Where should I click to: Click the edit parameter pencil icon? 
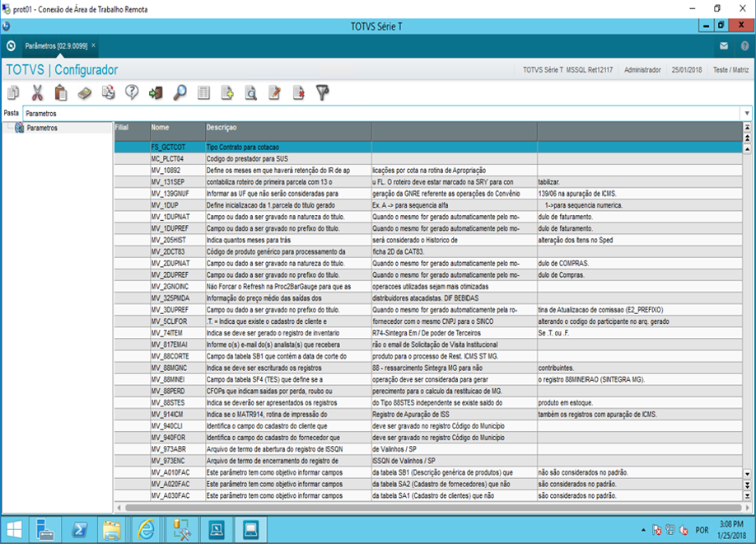[275, 93]
